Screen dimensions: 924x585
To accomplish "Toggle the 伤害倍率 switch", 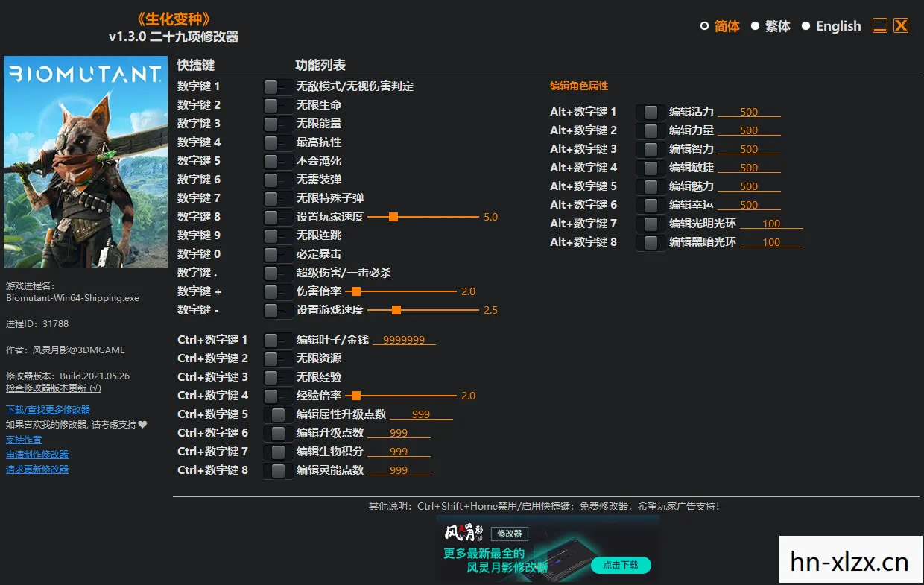I will [x=277, y=291].
